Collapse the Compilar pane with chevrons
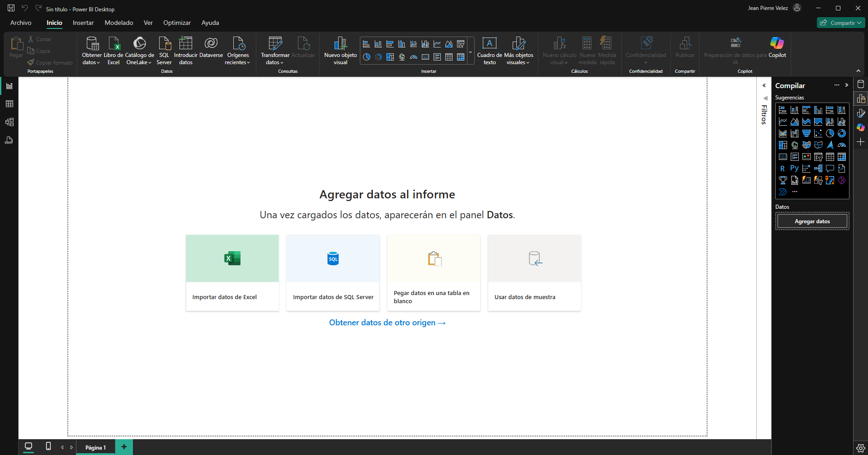Screen dimensions: 868x455 click(x=847, y=85)
